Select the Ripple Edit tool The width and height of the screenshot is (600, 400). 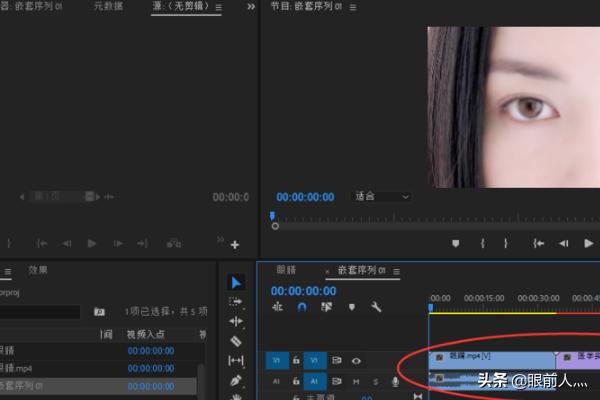click(236, 321)
